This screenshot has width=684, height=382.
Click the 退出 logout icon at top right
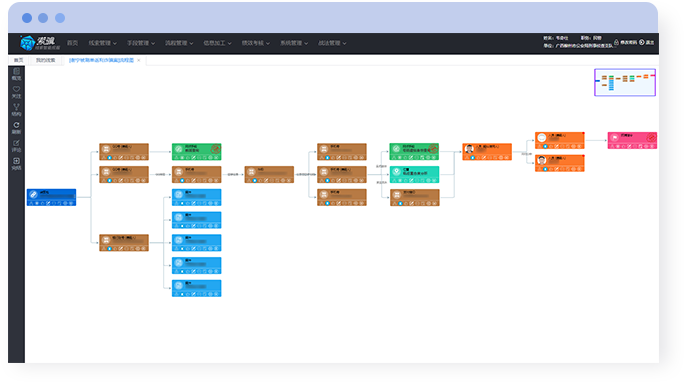(642, 42)
